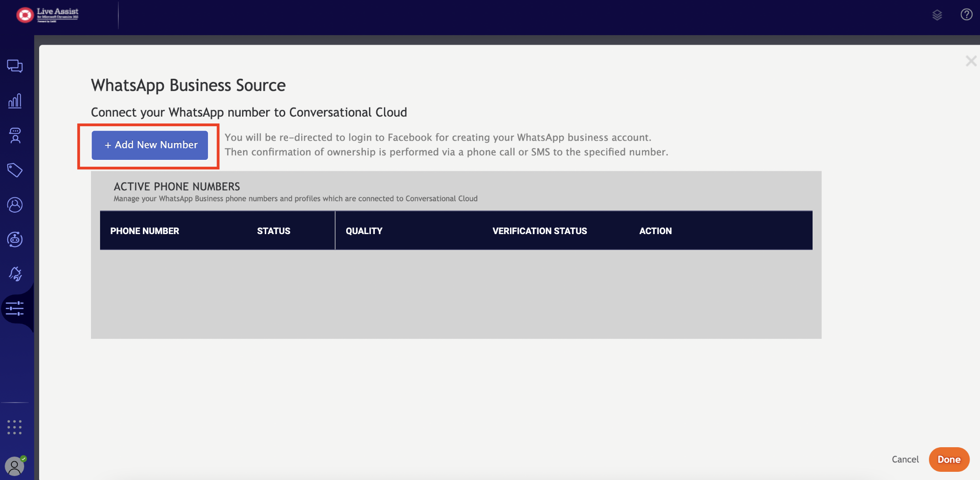Open the bar chart analytics icon
This screenshot has height=480, width=980.
pyautogui.click(x=15, y=101)
